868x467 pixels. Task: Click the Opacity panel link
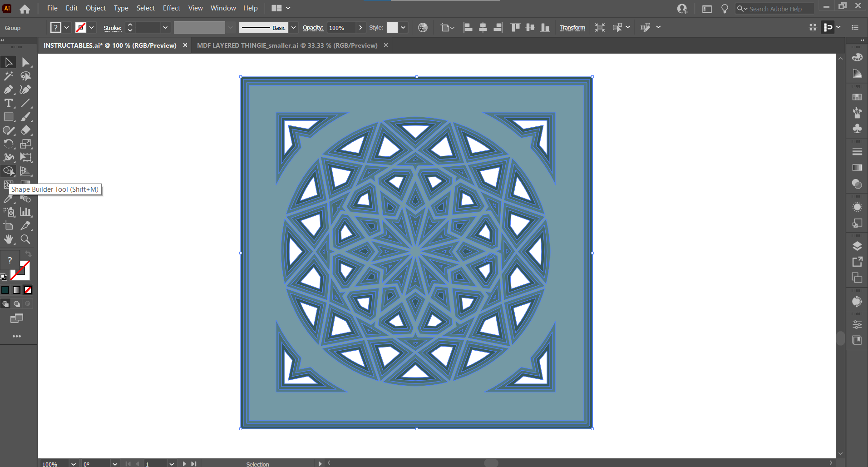pos(313,28)
